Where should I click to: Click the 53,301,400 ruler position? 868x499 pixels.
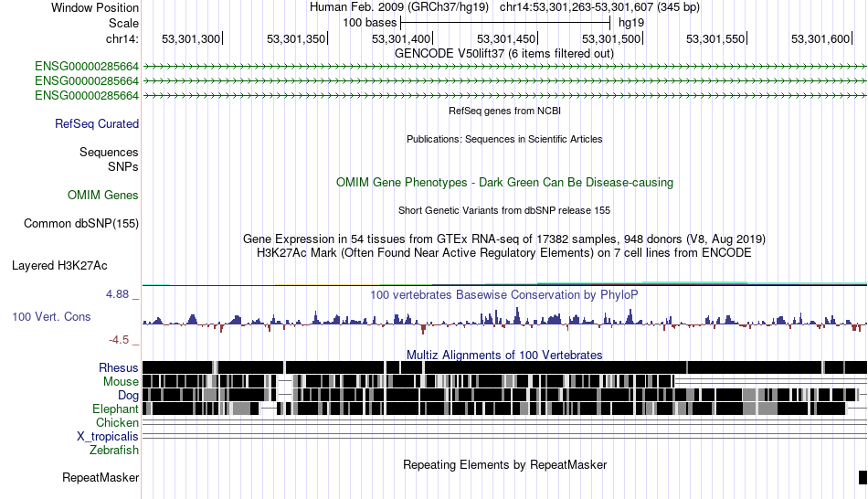point(401,38)
